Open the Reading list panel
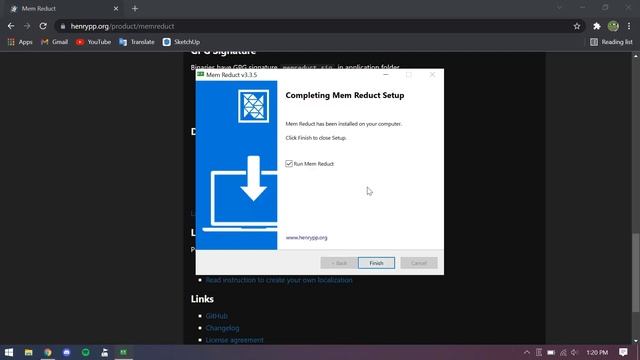640x360 pixels. click(611, 42)
